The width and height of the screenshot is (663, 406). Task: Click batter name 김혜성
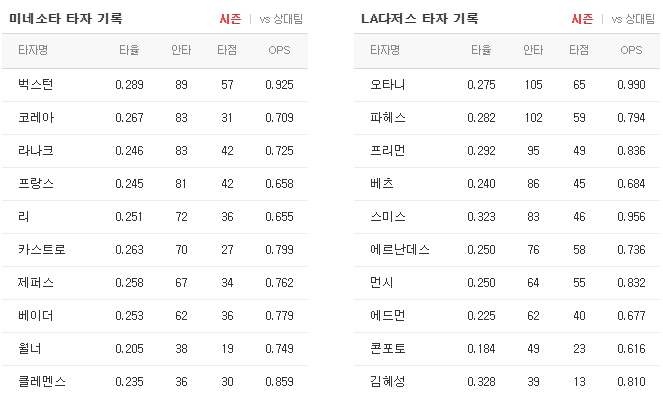[388, 381]
